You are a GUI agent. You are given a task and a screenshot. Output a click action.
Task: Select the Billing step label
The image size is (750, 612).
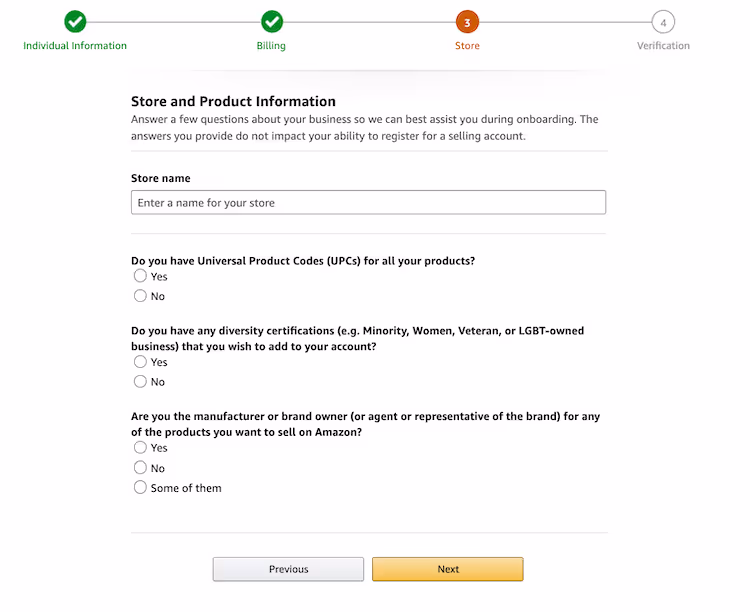pos(271,46)
